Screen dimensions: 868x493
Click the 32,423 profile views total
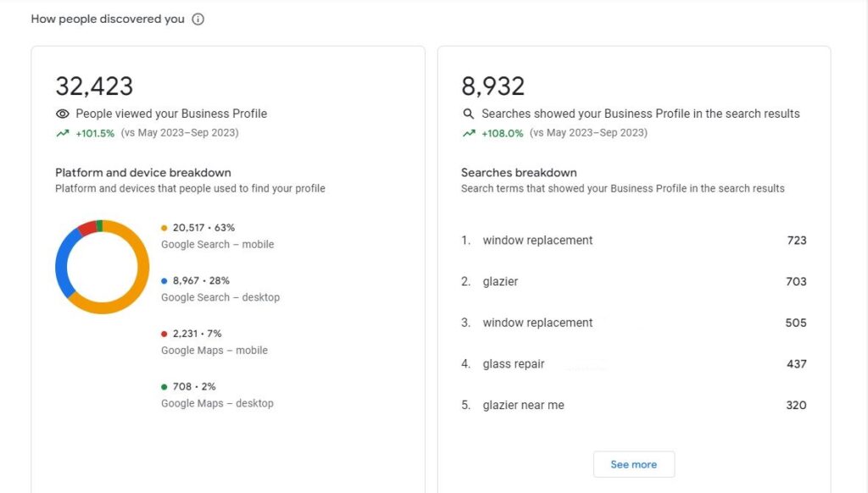click(94, 86)
